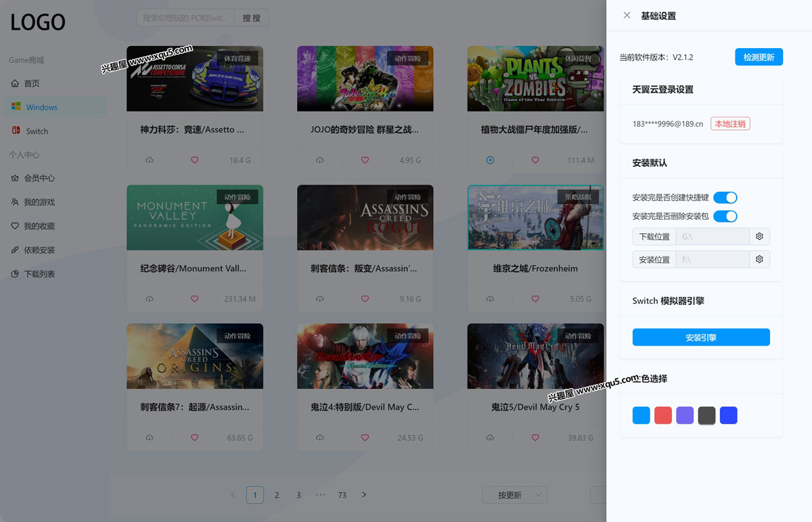Favorite 纪念碑谷 with heart icon
Viewport: 812px width, 522px height.
click(x=195, y=299)
